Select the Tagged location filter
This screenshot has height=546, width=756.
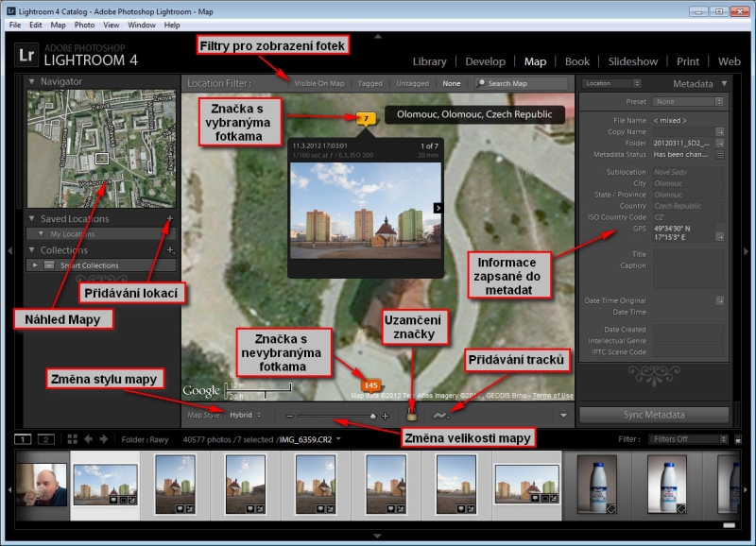point(369,83)
